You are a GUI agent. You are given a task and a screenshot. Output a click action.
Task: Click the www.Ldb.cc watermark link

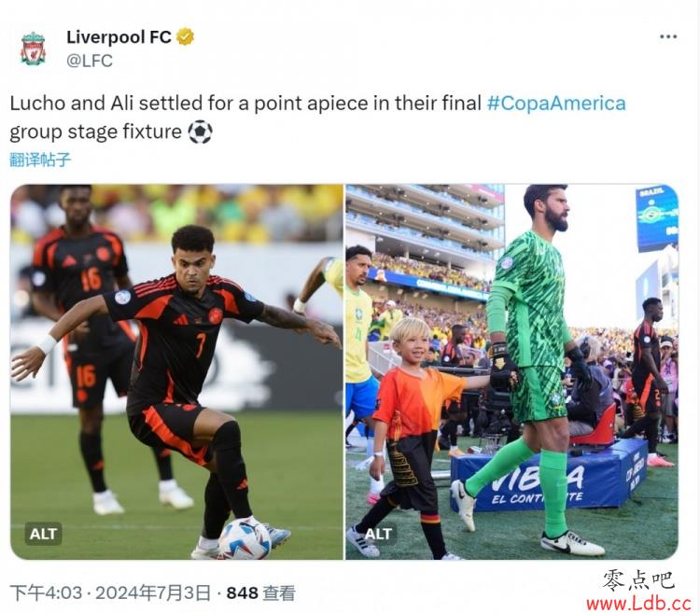pyautogui.click(x=638, y=604)
